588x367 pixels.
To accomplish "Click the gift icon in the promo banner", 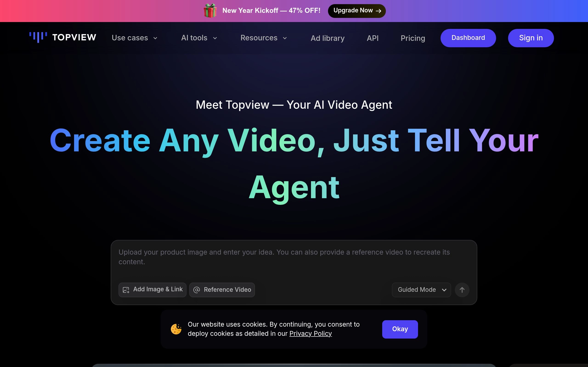I will click(210, 11).
